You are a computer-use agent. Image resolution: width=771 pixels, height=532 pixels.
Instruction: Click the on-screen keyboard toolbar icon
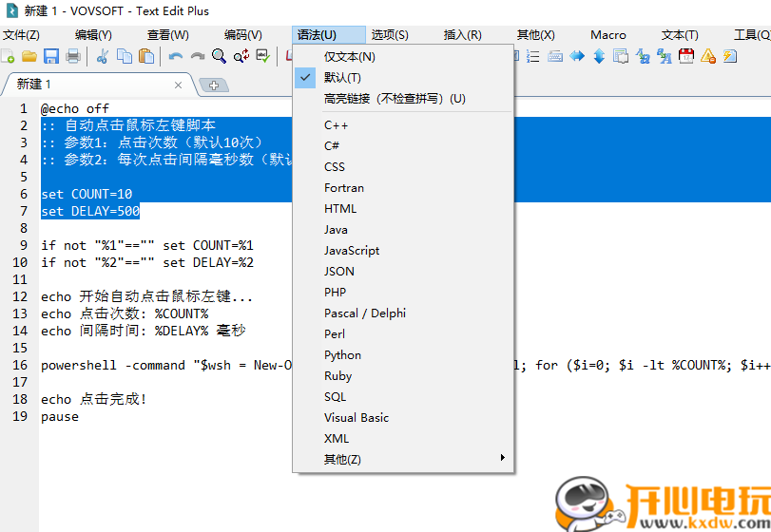click(x=555, y=56)
